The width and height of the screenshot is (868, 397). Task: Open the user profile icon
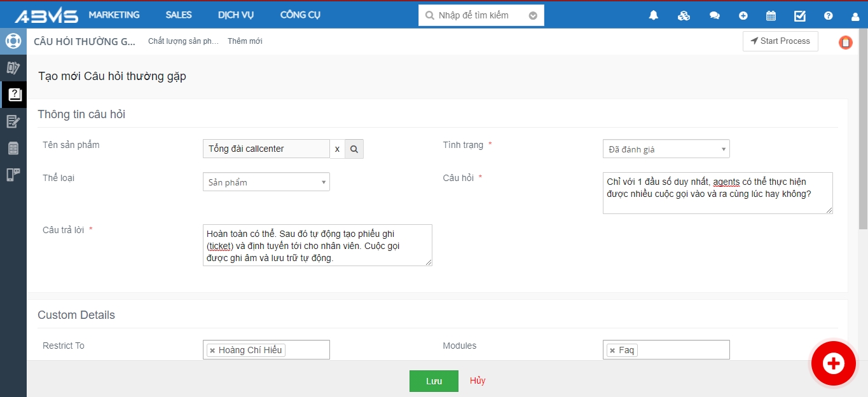coord(855,16)
